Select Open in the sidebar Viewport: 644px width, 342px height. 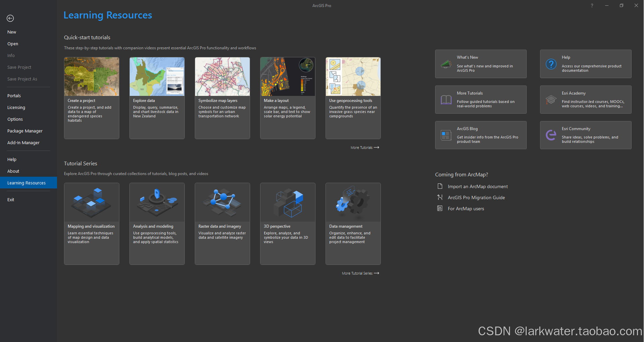pos(28,44)
